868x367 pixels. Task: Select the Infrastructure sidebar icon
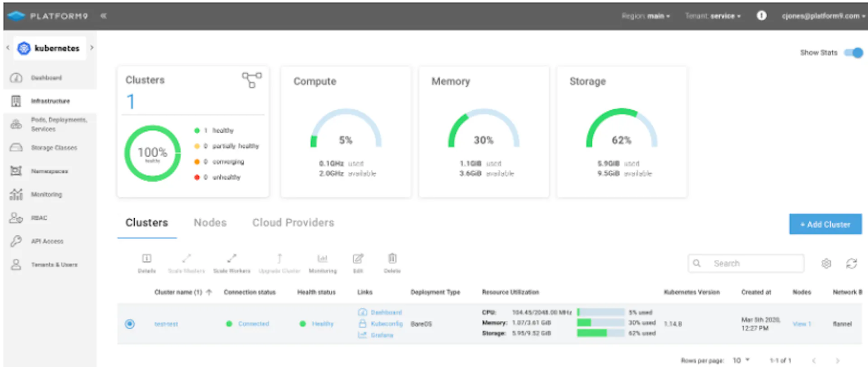pos(16,101)
